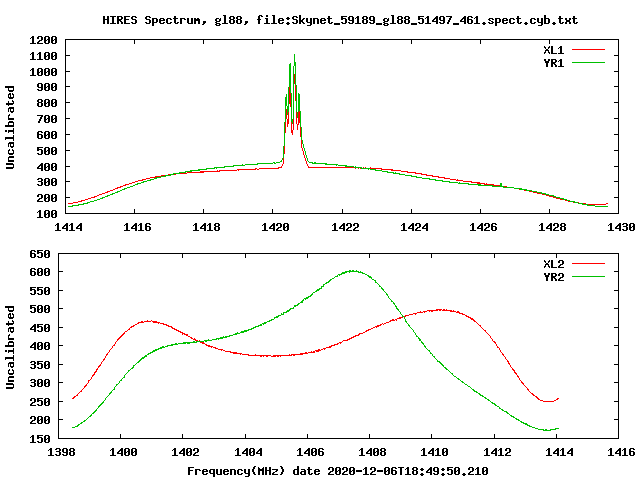Click the 1420 tick label on top plot
Image resolution: width=640 pixels, height=480 pixels.
[275, 227]
